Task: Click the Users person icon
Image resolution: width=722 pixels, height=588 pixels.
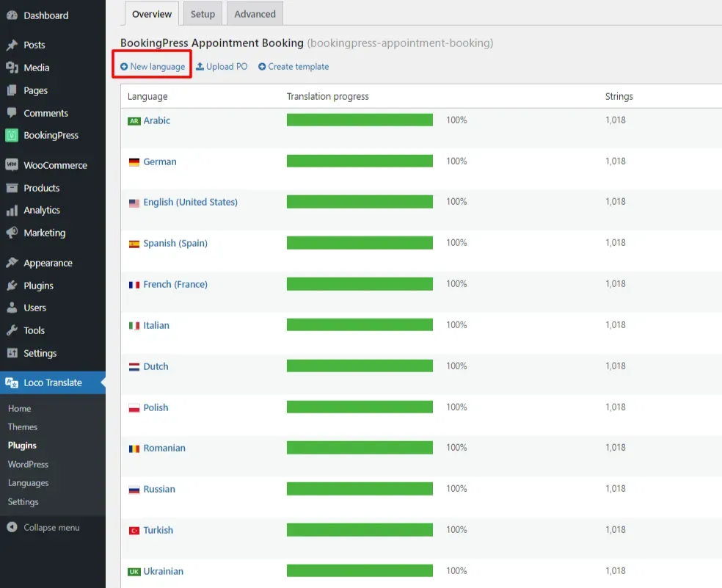Action: pyautogui.click(x=12, y=308)
